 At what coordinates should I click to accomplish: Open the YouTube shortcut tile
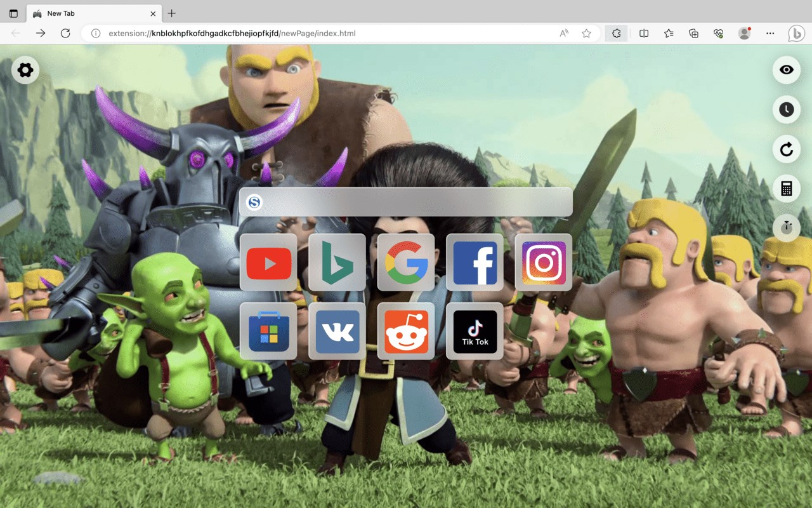[268, 262]
